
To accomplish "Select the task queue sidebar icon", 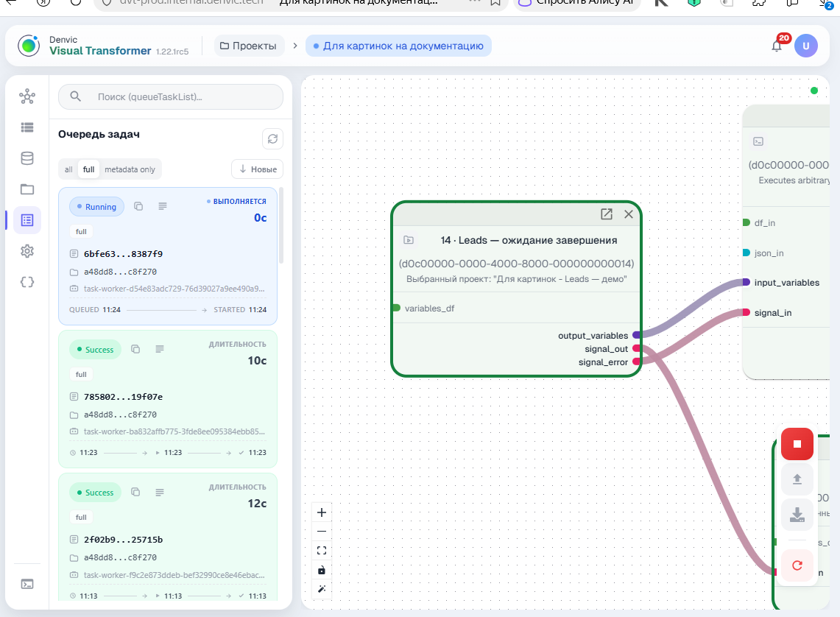I will [27, 220].
